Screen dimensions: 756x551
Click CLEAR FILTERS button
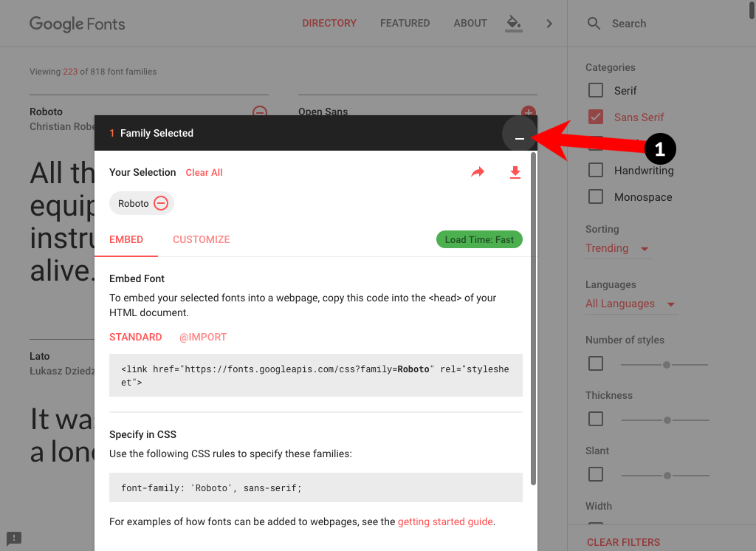[x=623, y=542]
